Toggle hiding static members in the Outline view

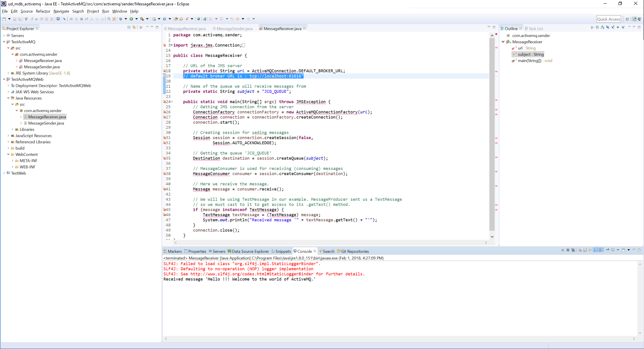point(613,28)
